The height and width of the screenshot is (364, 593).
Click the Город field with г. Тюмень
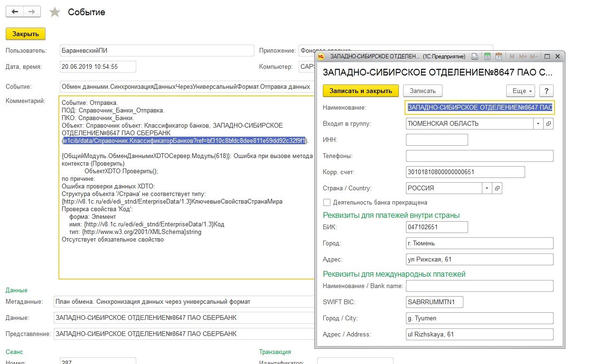tap(480, 243)
